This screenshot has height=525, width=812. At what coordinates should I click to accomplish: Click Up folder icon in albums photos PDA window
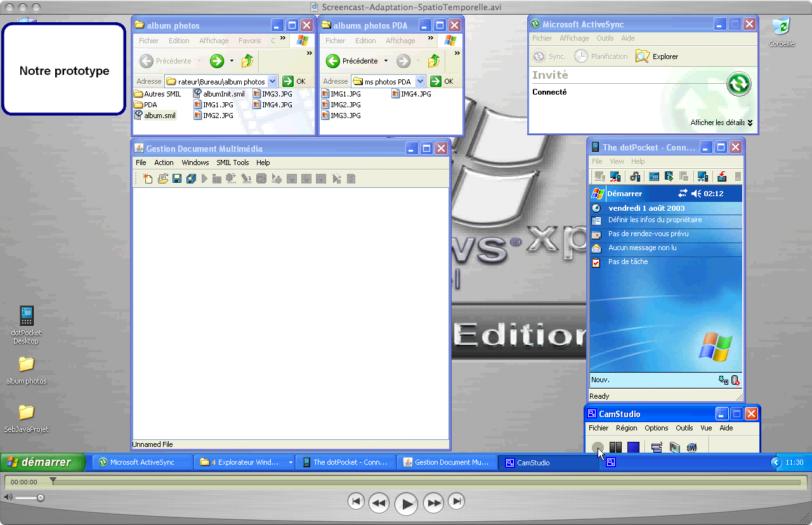(x=434, y=61)
